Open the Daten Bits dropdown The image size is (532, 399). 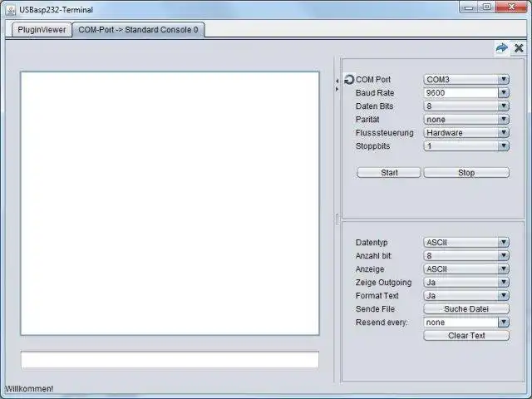tap(466, 106)
